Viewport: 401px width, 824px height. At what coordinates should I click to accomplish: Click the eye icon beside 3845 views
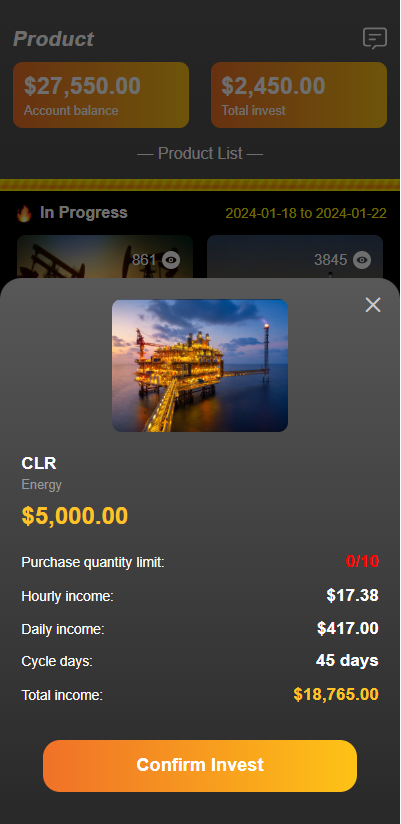point(362,260)
